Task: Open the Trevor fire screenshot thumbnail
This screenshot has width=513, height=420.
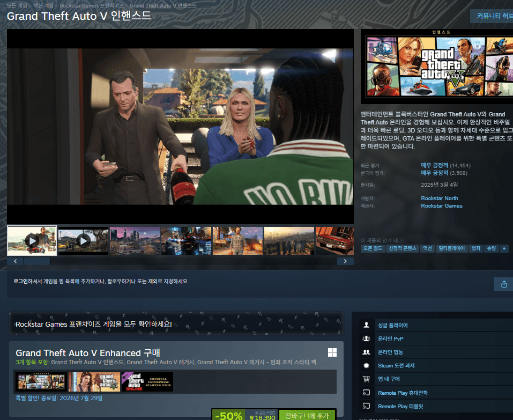Action: (237, 241)
